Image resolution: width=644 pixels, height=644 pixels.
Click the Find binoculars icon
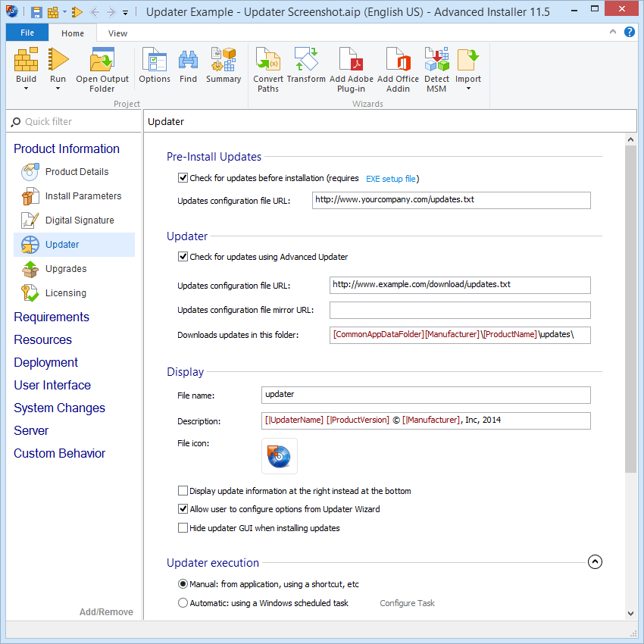[188, 61]
